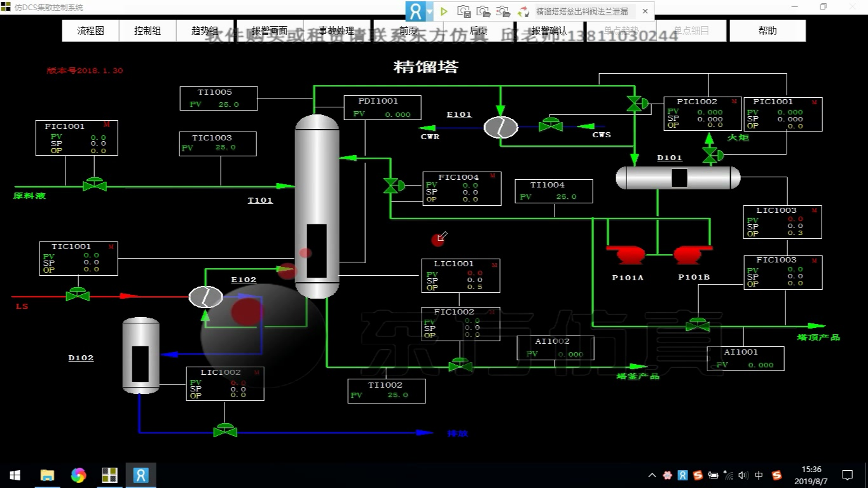The image size is (868, 488).
Task: Click the colorful ball taskbar app
Action: 78,475
